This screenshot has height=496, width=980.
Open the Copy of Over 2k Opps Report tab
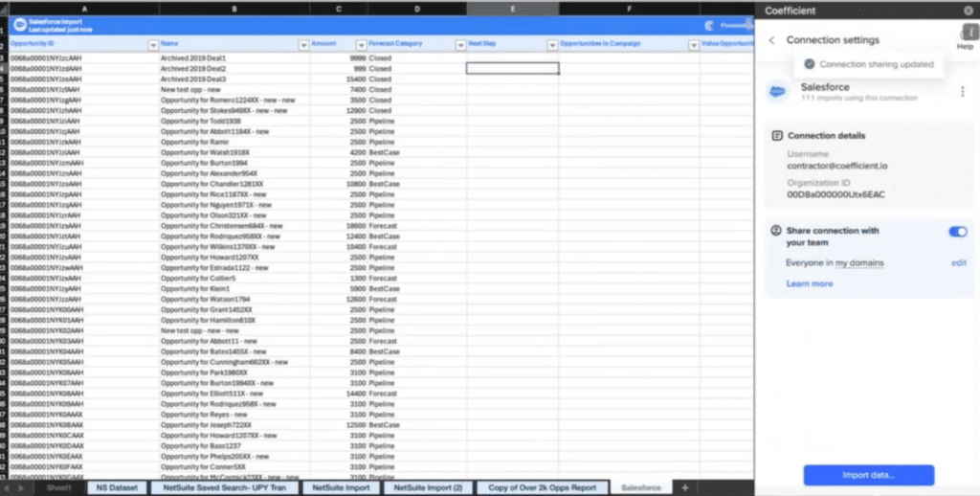click(543, 488)
